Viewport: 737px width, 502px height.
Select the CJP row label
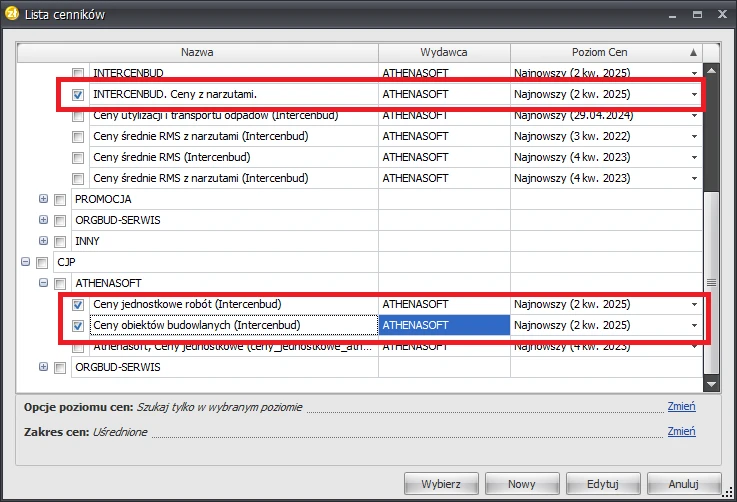point(66,262)
